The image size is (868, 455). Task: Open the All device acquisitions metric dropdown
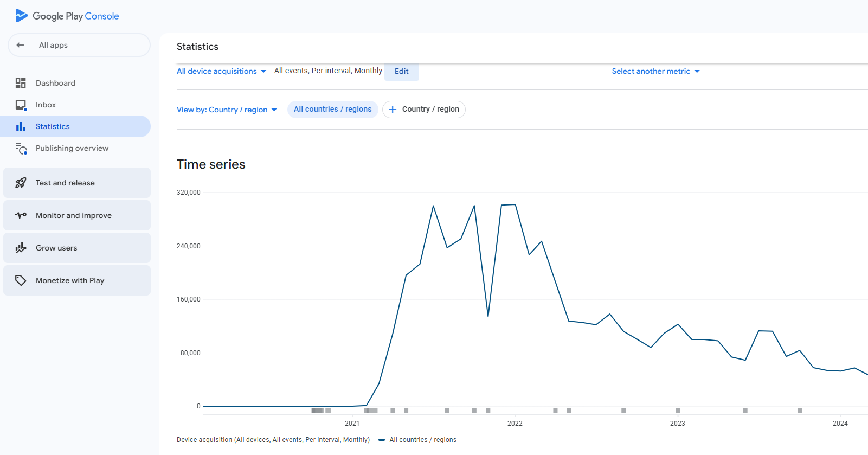[x=221, y=71]
